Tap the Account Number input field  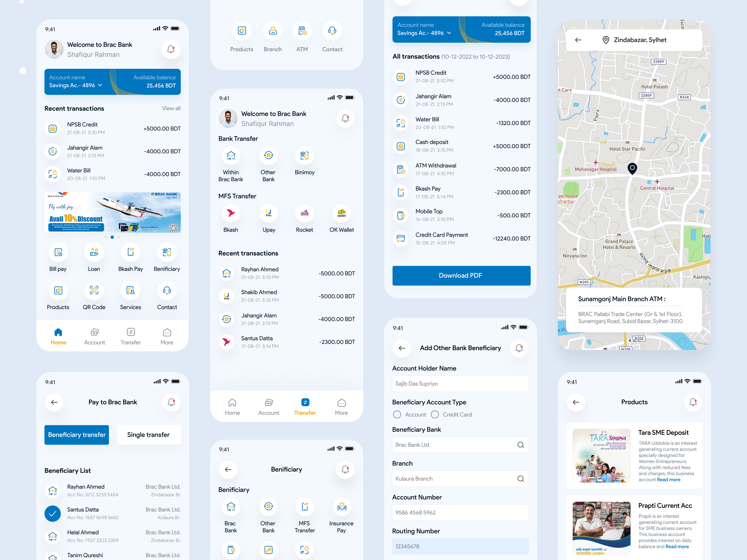tap(460, 512)
